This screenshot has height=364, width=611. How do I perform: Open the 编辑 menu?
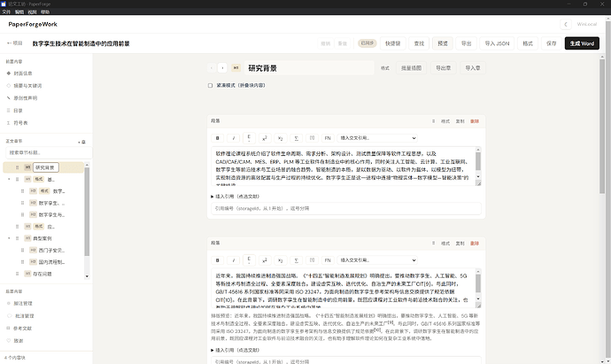(19, 12)
